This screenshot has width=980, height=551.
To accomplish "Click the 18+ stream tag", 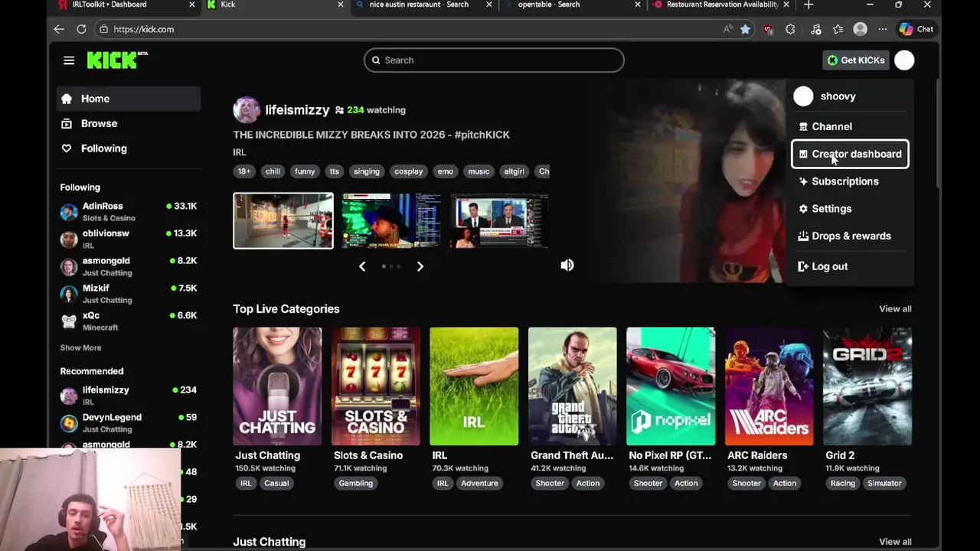I will pos(244,171).
